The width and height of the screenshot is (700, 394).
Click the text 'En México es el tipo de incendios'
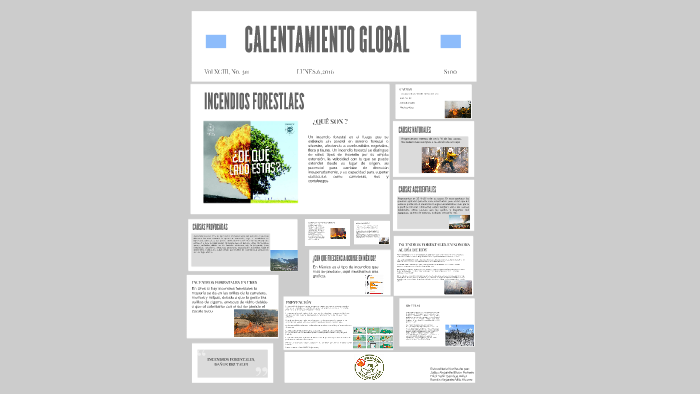click(346, 271)
